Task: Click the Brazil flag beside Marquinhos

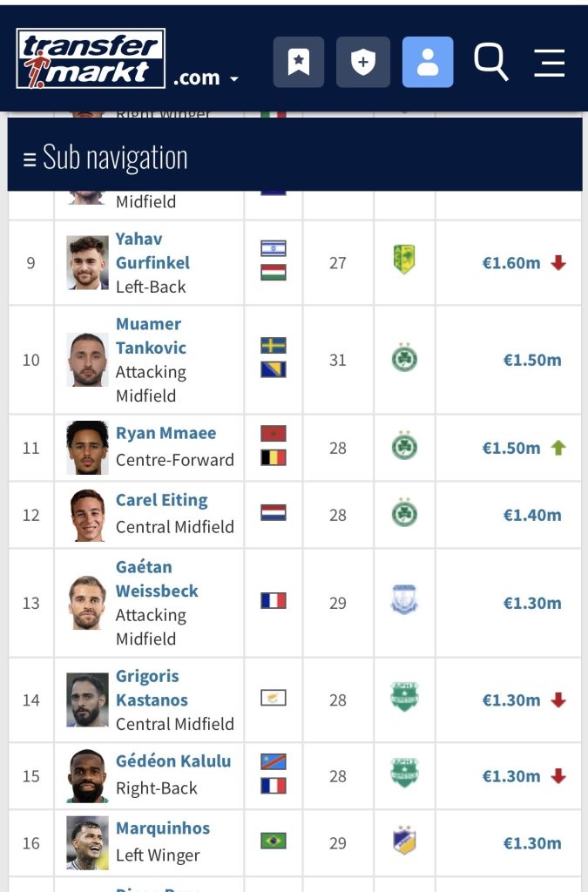Action: coord(274,841)
